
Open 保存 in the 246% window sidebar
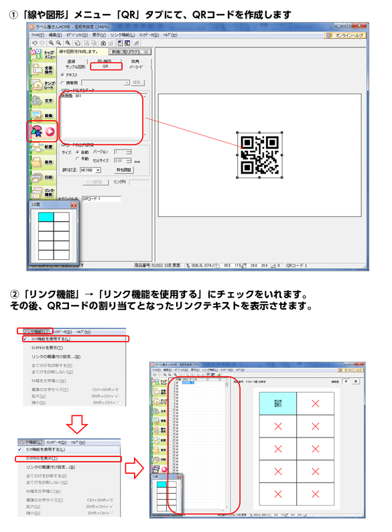pyautogui.click(x=43, y=162)
